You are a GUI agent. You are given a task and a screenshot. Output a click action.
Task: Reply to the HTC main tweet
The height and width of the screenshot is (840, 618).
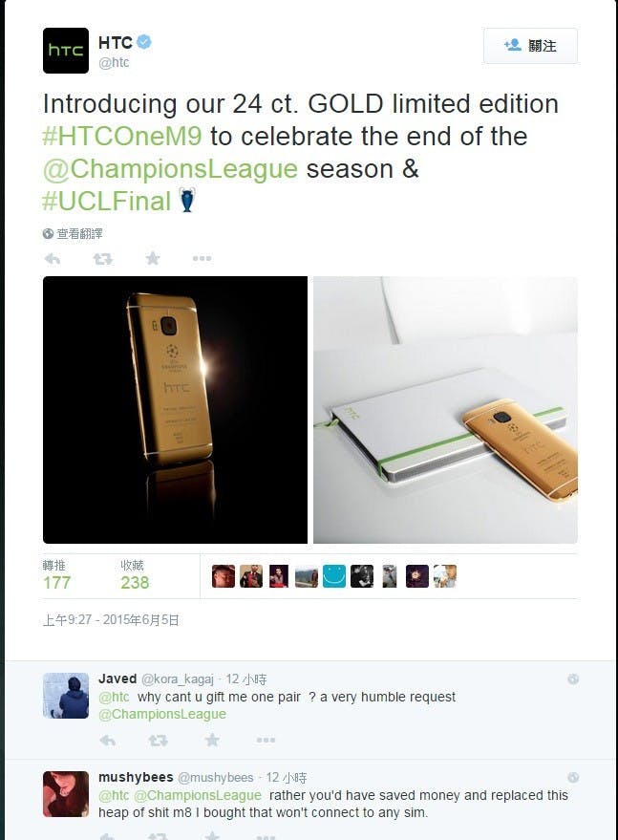click(x=53, y=259)
